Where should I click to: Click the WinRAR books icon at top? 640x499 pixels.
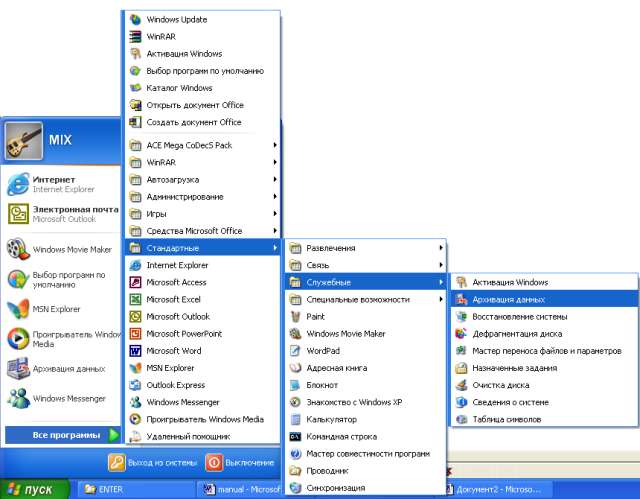click(x=135, y=37)
